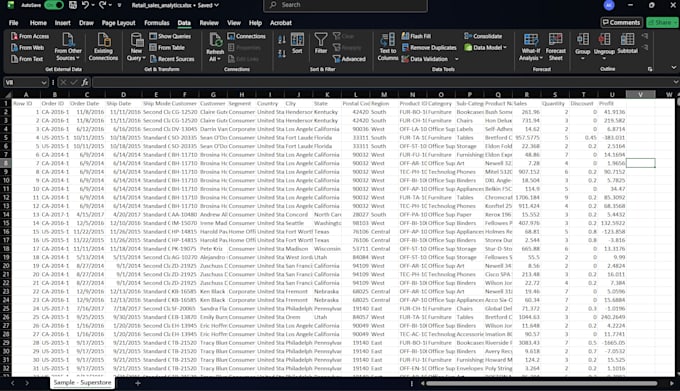Click the Undo arrow
Screen dimensions: 680x391
85,5
